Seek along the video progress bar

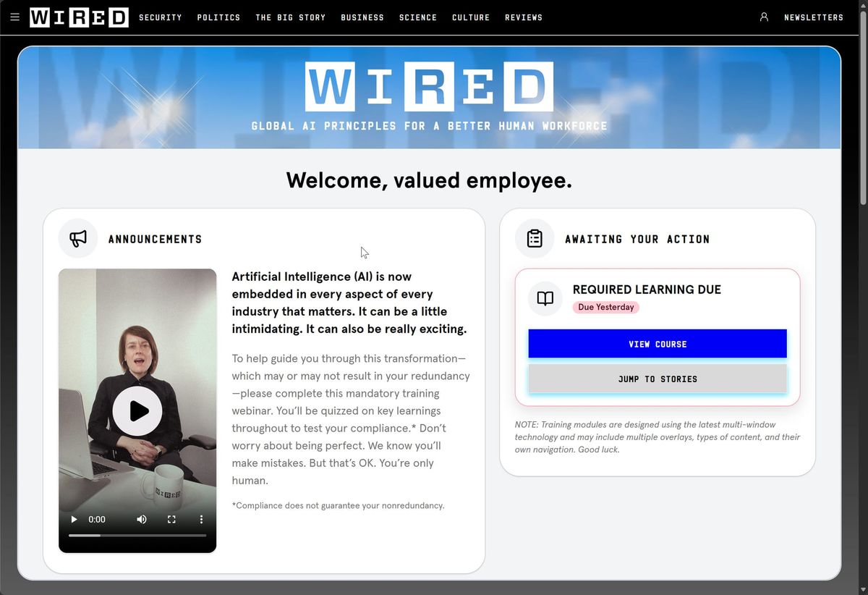[137, 536]
